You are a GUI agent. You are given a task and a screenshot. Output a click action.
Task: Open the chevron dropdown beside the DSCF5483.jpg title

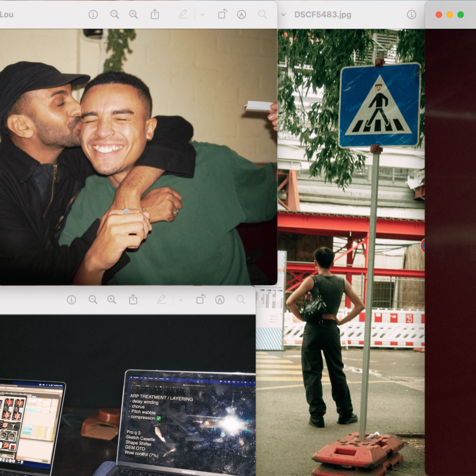point(283,15)
